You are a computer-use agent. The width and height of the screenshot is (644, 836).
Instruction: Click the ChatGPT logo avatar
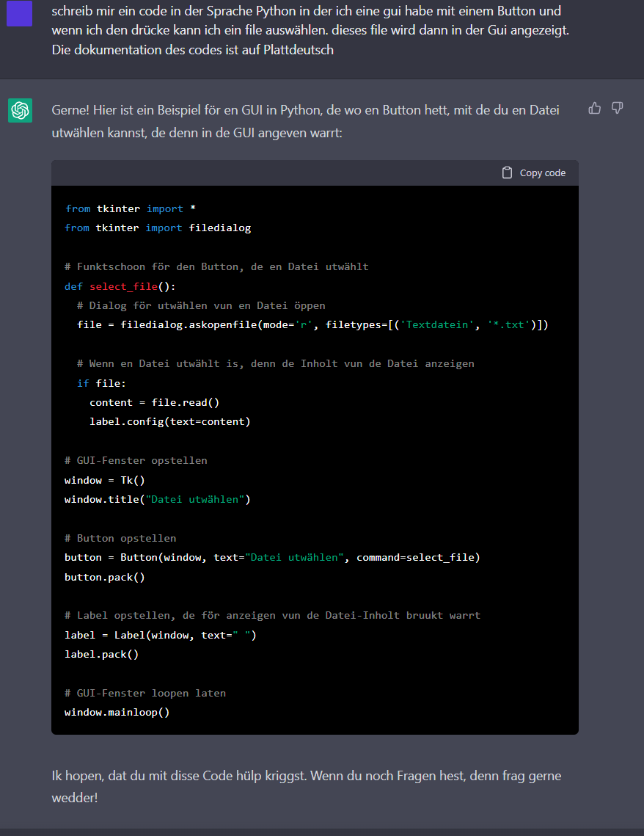[20, 111]
